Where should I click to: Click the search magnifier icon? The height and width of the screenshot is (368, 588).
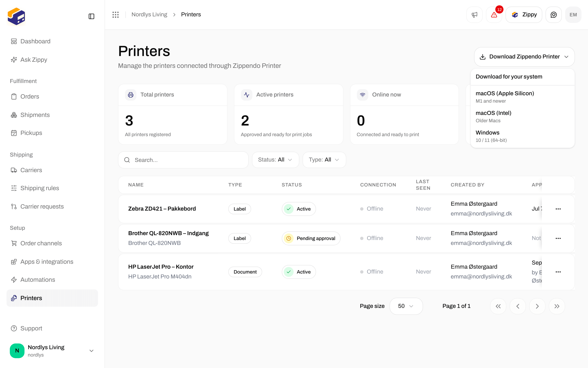click(x=127, y=160)
